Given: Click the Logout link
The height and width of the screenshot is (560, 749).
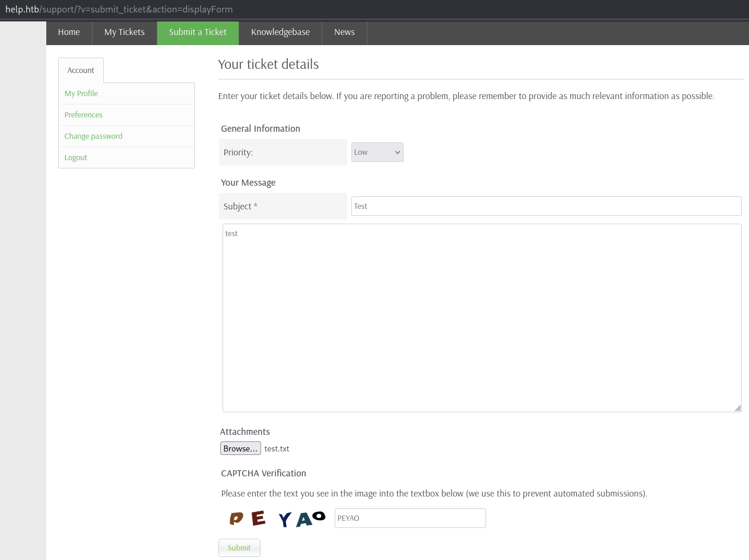Looking at the screenshot, I should point(76,158).
